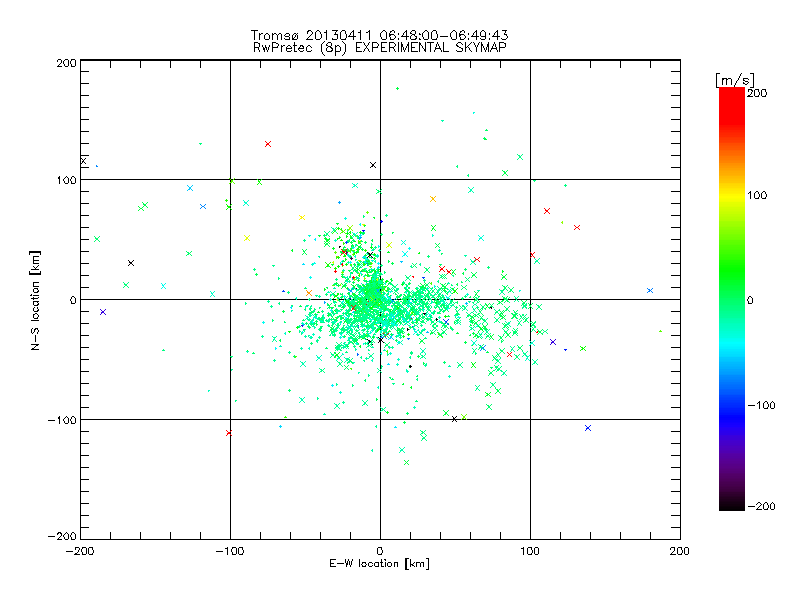Click the colorbar "200" scale label

click(757, 93)
